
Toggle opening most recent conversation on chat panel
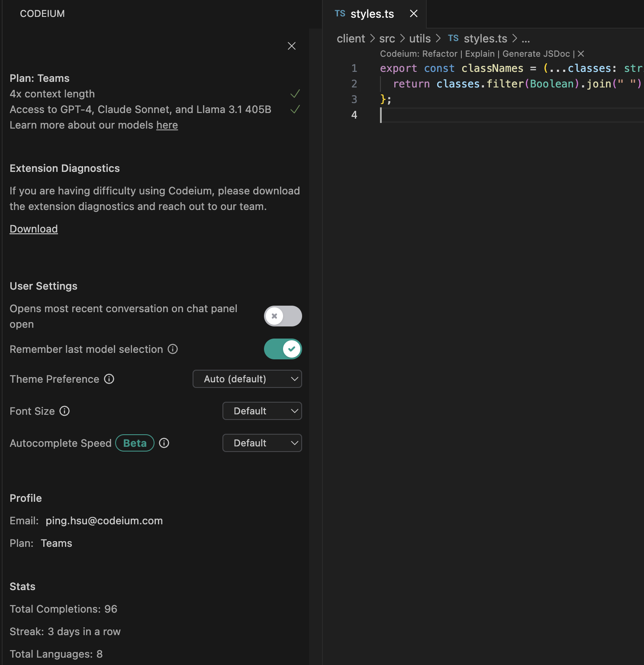coord(283,316)
